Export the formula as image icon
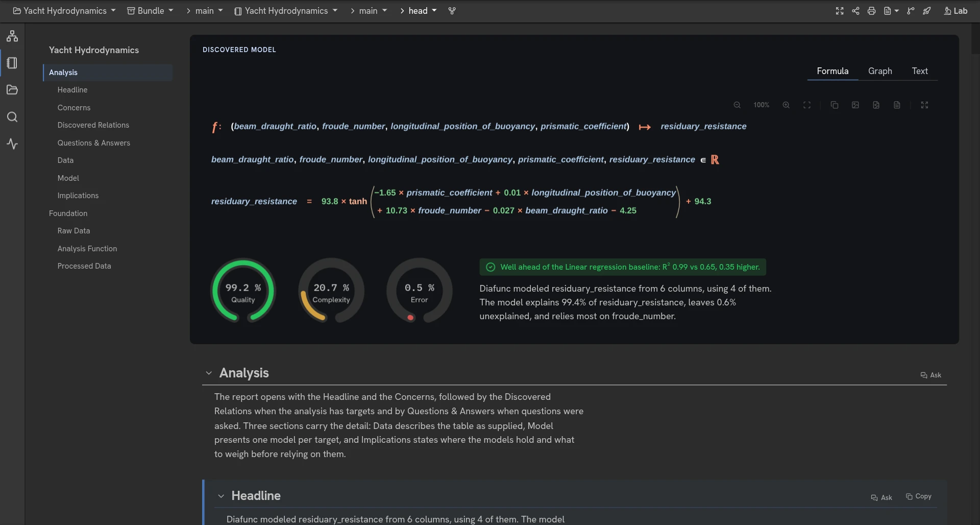Screen dimensions: 980x525 pos(855,105)
